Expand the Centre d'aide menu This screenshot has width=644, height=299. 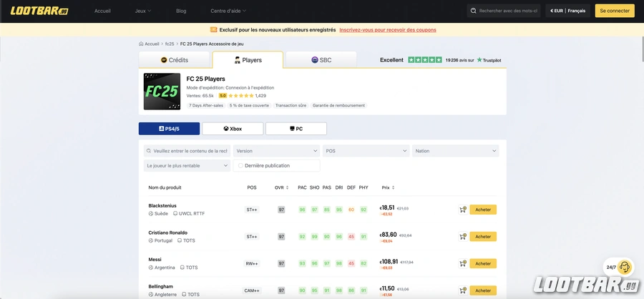[228, 11]
